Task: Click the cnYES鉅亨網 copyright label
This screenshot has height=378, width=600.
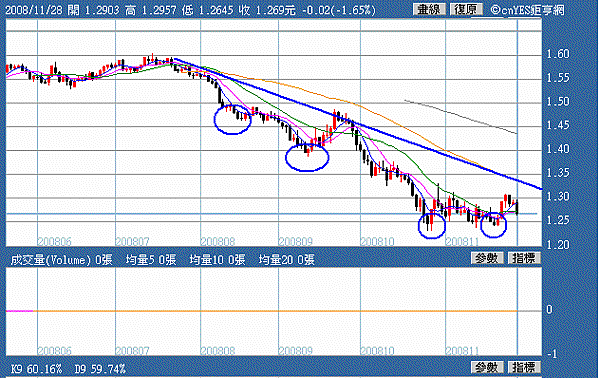Action: point(528,10)
